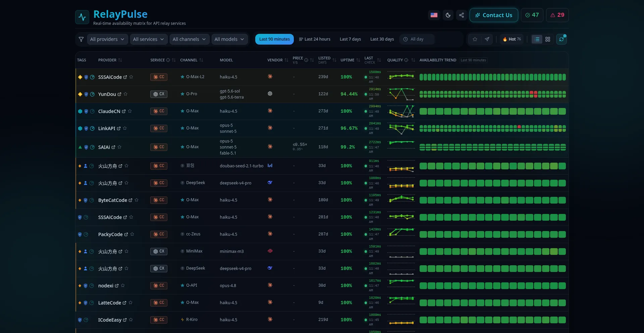Click the ClaudeCN quality sparkline chart
This screenshot has width=644, height=333.
pyautogui.click(x=401, y=111)
